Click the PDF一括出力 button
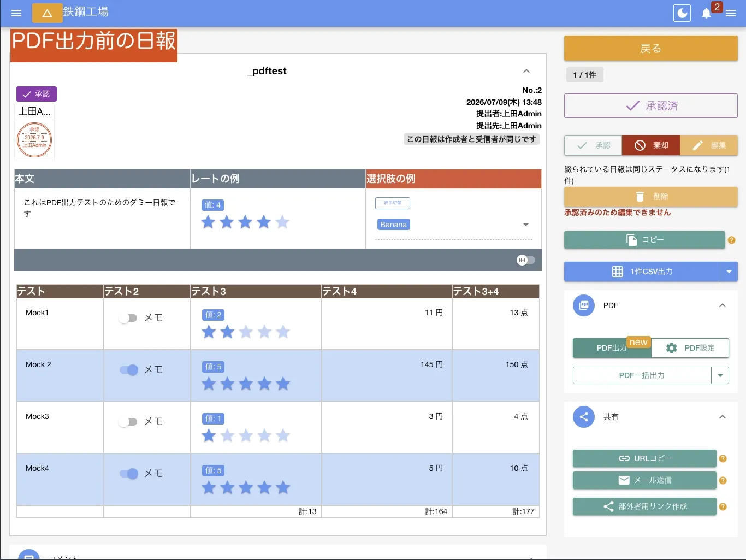The image size is (746, 560). tap(642, 375)
